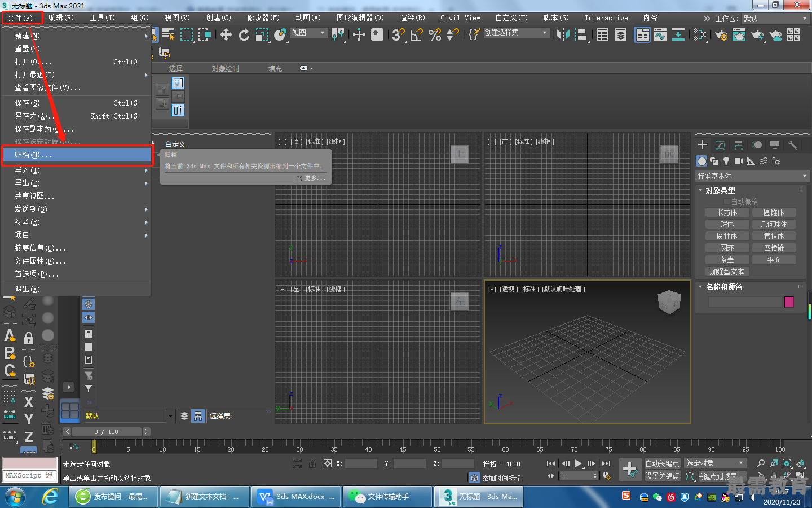
Task: Enable the 自动栅格 checkbox
Action: (727, 202)
